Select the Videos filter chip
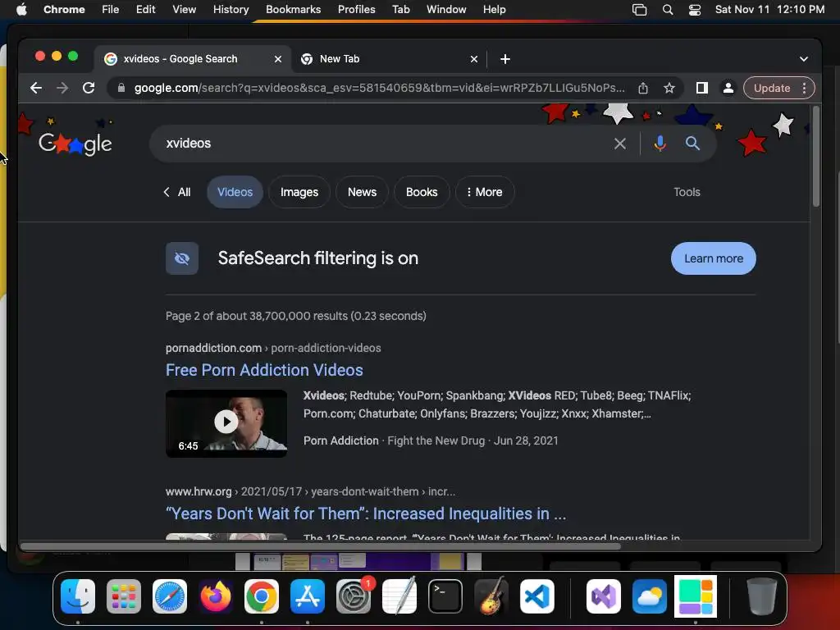 pos(235,192)
